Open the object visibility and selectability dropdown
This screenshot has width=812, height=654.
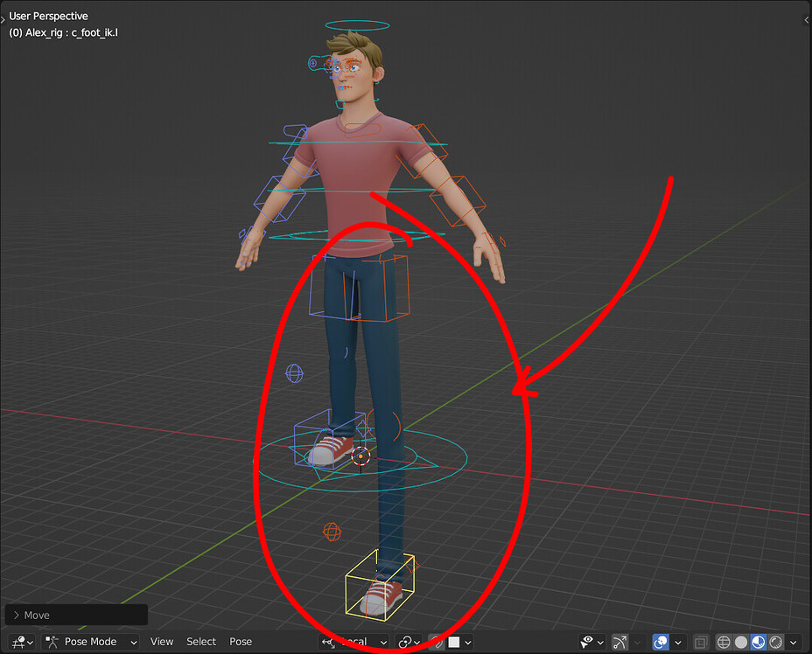(591, 642)
